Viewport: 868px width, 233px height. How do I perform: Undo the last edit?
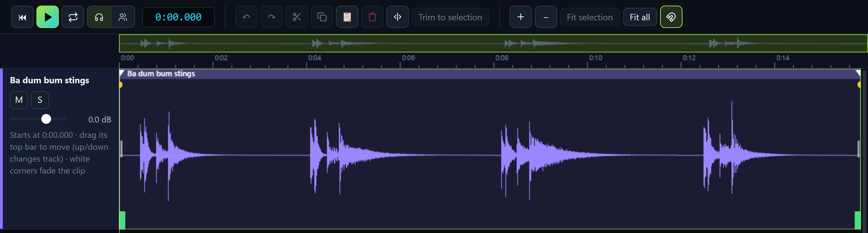(246, 17)
